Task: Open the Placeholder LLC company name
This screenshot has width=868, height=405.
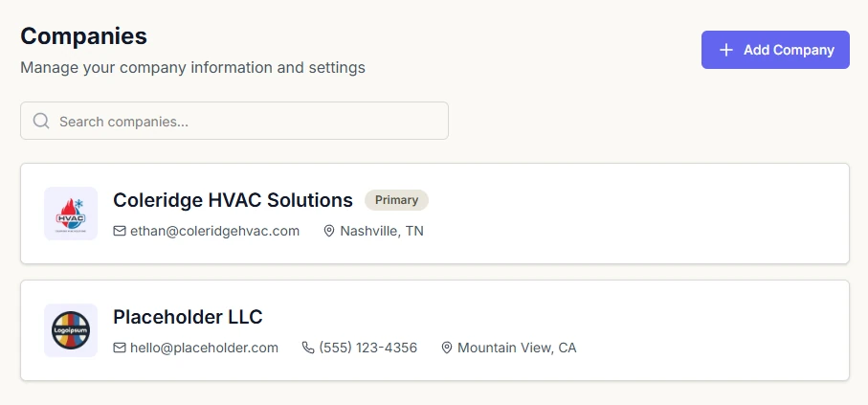Action: [188, 317]
